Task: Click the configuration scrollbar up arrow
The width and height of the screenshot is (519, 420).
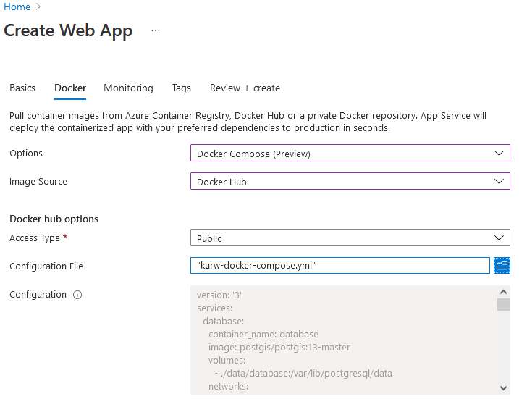Action: 504,292
